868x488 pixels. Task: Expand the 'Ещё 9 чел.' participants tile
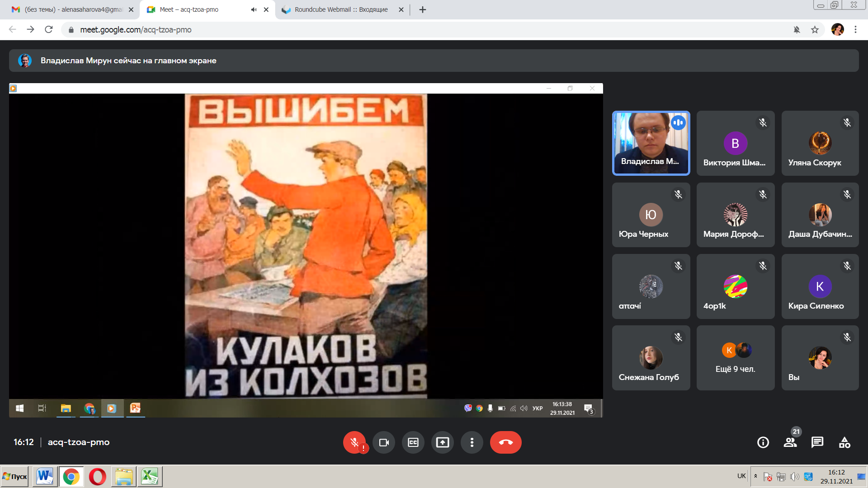click(x=736, y=358)
